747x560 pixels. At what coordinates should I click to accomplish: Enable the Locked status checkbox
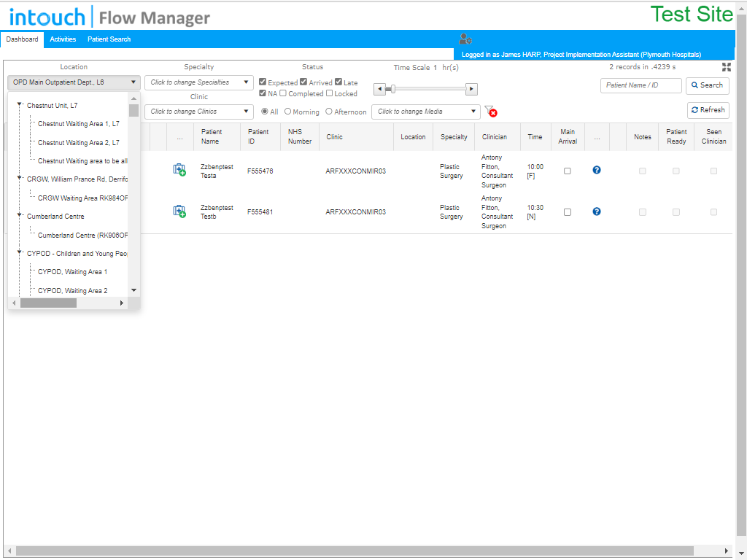click(x=329, y=93)
